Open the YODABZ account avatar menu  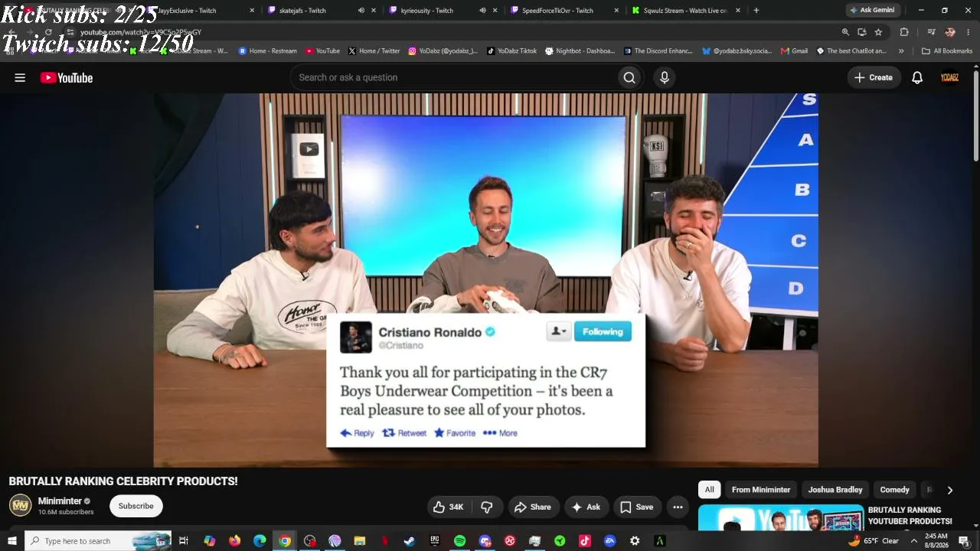click(949, 77)
